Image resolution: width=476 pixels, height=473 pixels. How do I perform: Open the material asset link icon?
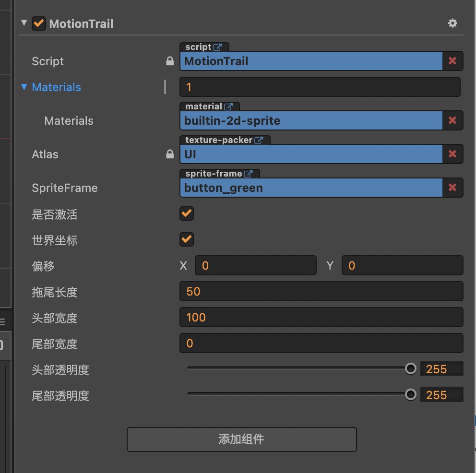[228, 106]
